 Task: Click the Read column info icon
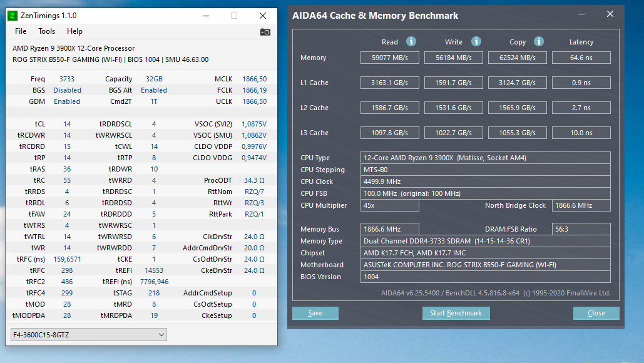click(x=411, y=41)
